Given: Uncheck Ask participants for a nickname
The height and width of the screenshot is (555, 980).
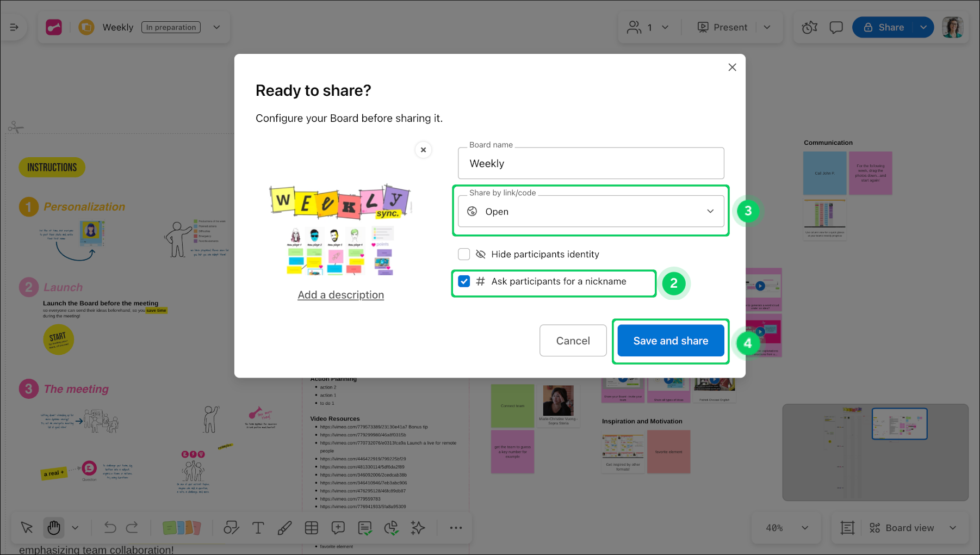Looking at the screenshot, I should 464,281.
